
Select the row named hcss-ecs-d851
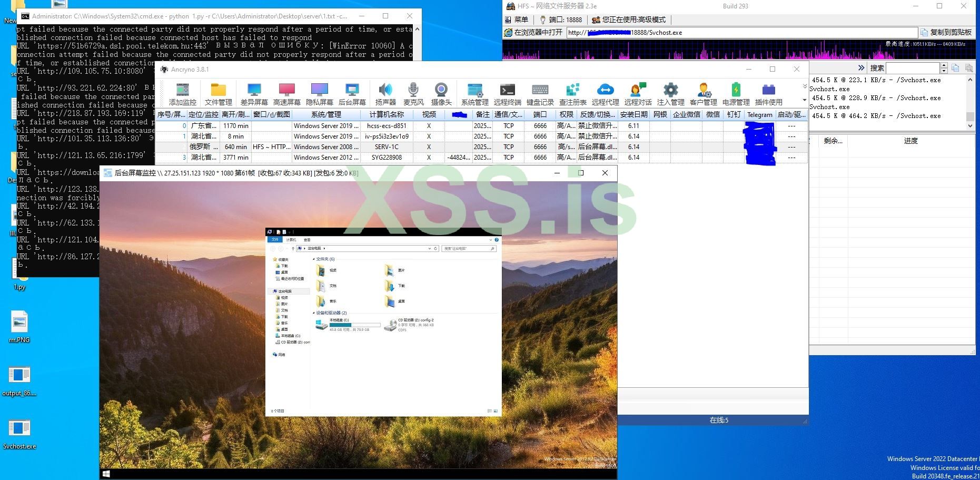(x=481, y=126)
